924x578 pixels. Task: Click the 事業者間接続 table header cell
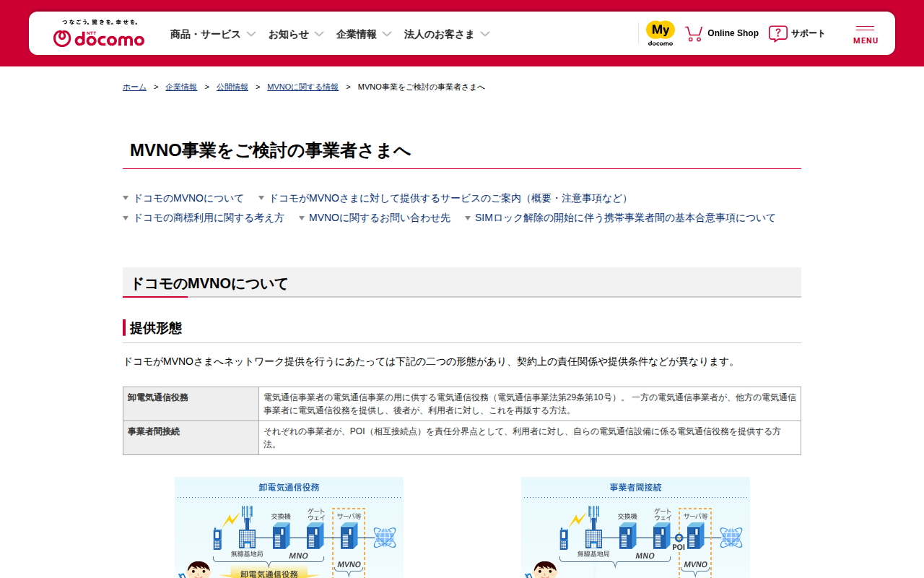tap(191, 438)
